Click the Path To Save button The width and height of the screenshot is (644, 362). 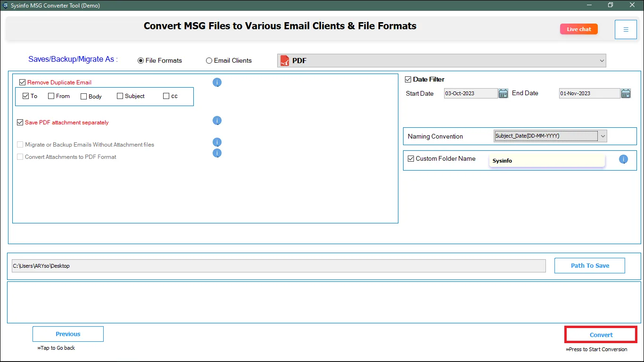point(590,266)
